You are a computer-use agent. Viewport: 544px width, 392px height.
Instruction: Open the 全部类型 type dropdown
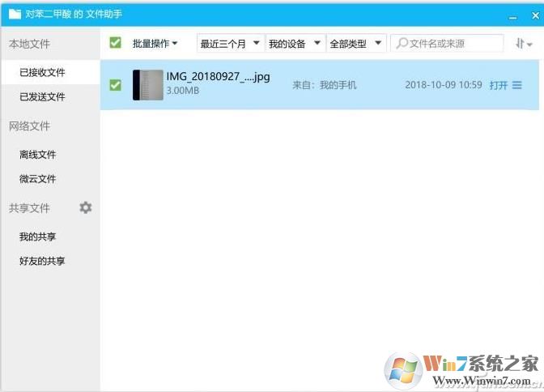tap(356, 44)
